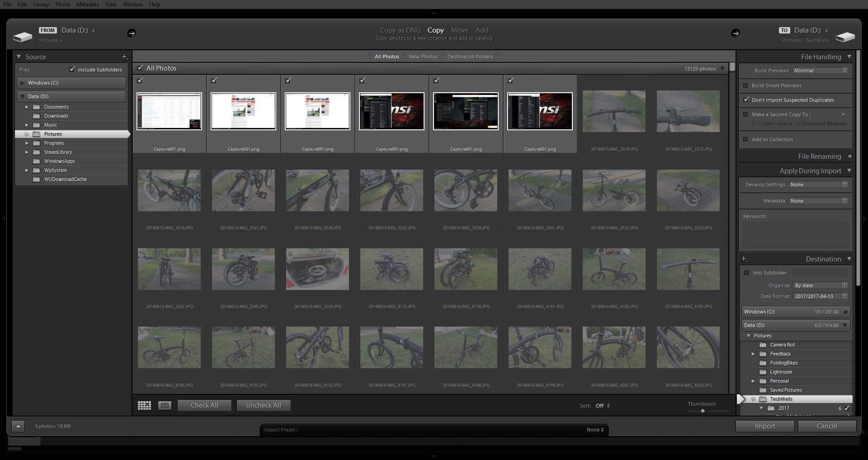Click the Import button
The height and width of the screenshot is (460, 868).
(x=765, y=426)
